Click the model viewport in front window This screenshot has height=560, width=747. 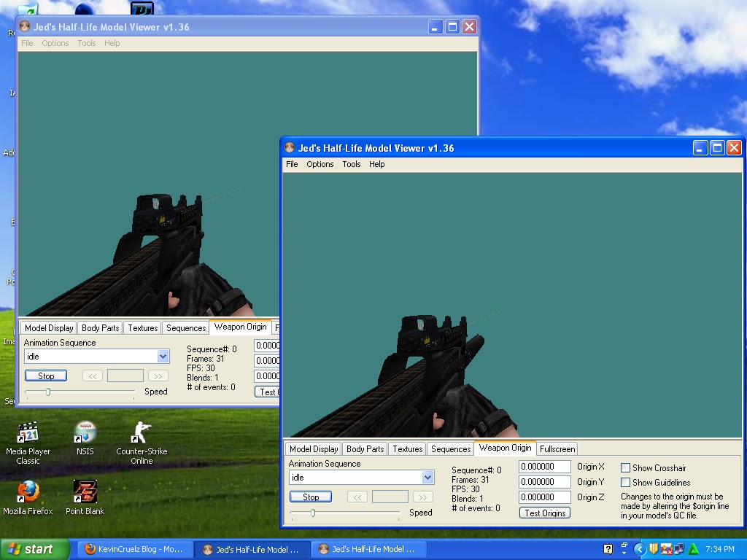pos(512,305)
